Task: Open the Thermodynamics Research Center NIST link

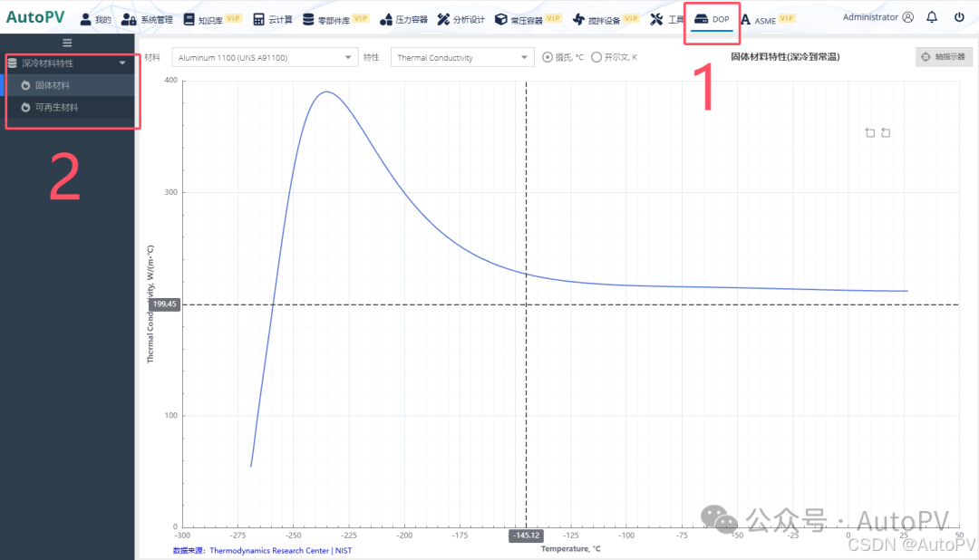Action: point(280,551)
